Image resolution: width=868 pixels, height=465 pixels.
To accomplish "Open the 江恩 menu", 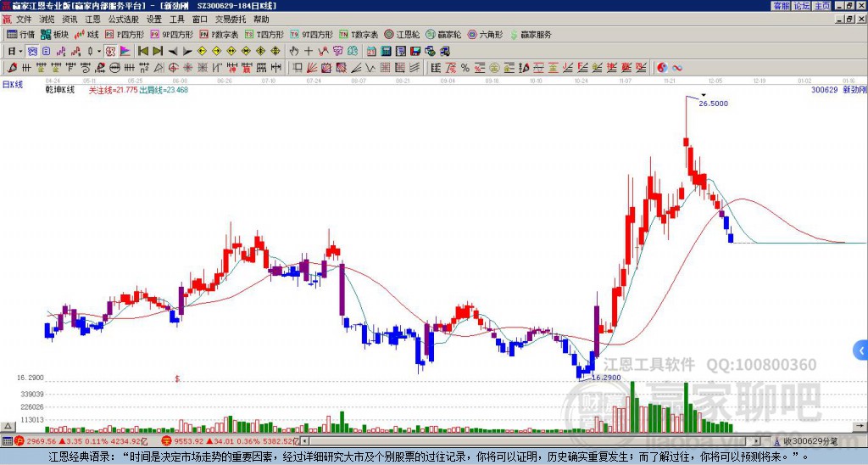I will tap(92, 20).
